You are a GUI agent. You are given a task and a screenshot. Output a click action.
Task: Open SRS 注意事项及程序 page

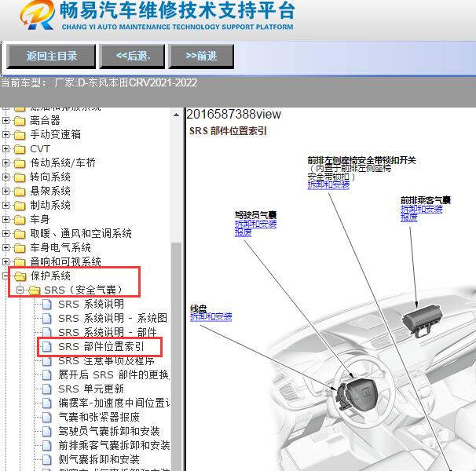click(106, 361)
